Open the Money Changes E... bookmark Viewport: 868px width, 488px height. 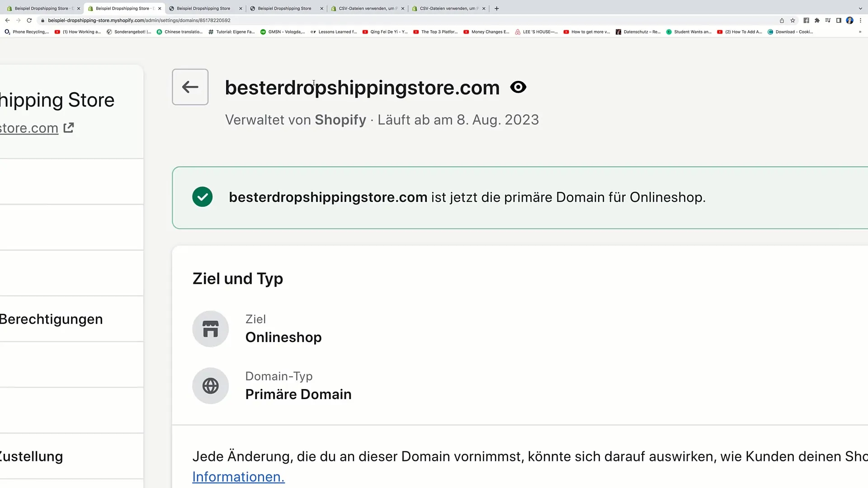pyautogui.click(x=486, y=32)
